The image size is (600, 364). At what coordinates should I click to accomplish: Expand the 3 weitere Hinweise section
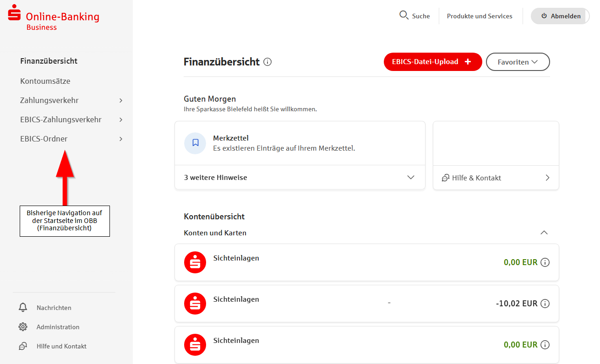pyautogui.click(x=410, y=178)
